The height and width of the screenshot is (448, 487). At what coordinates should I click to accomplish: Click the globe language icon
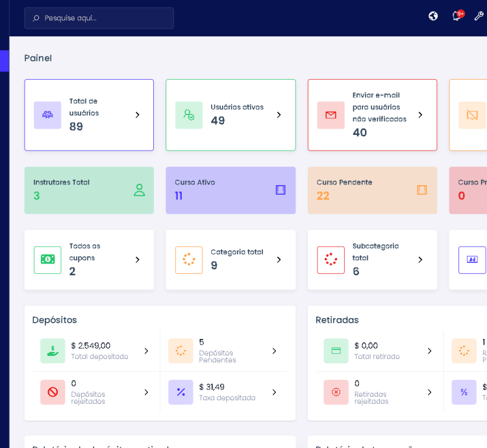coord(433,16)
